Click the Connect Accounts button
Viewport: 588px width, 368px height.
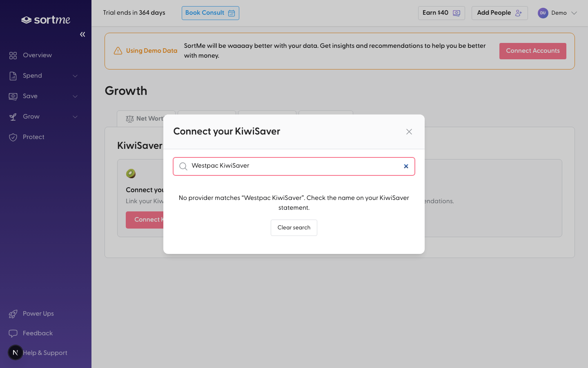533,51
